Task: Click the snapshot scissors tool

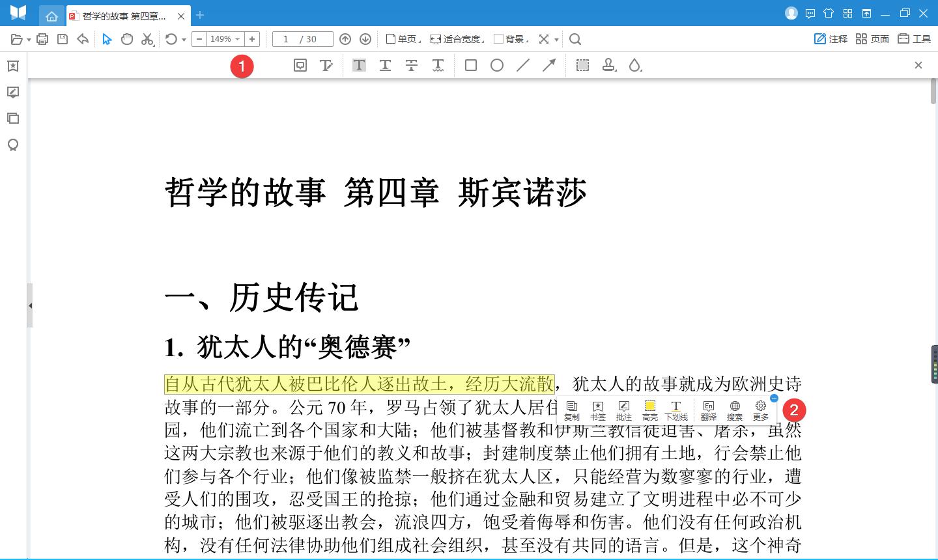Action: pos(147,39)
